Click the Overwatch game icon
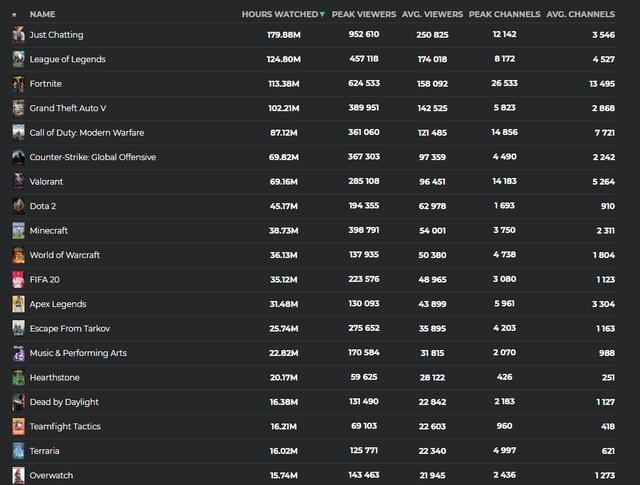Image resolution: width=640 pixels, height=485 pixels. click(18, 476)
